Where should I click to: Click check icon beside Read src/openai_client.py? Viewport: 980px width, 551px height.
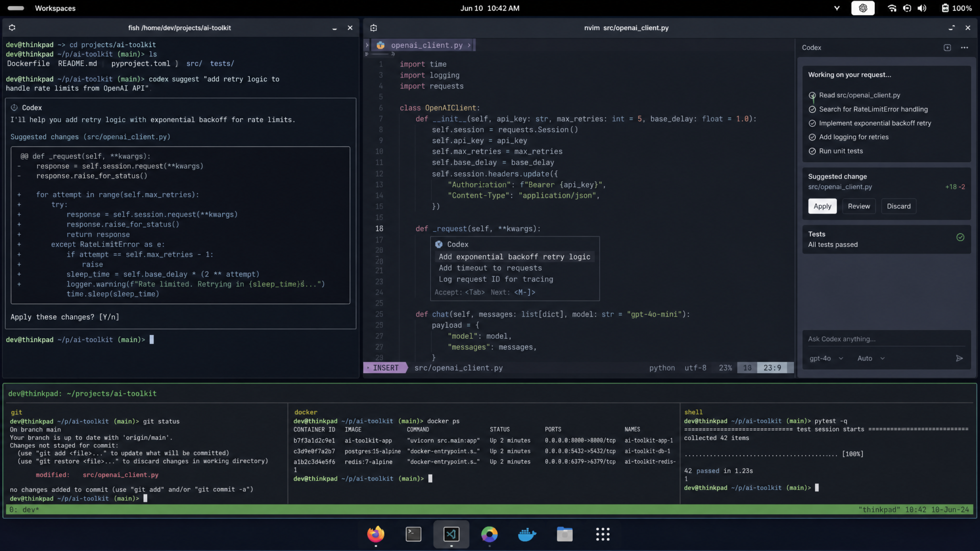point(812,95)
